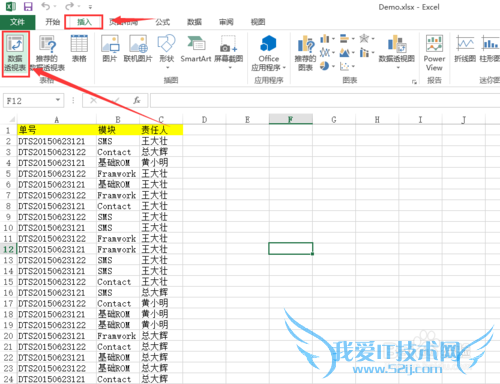Insert a pie chart icon
Viewport: 500px width, 384px height.
(x=325, y=66)
